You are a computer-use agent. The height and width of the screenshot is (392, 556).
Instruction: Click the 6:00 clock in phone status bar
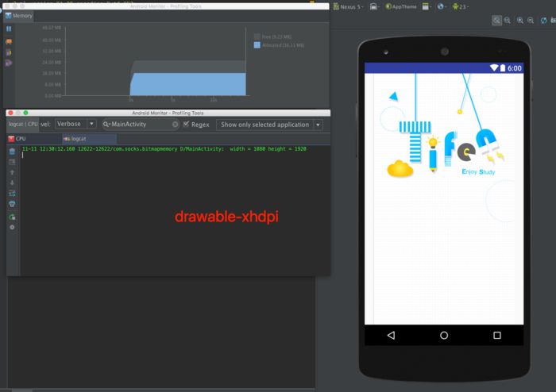[x=514, y=68]
